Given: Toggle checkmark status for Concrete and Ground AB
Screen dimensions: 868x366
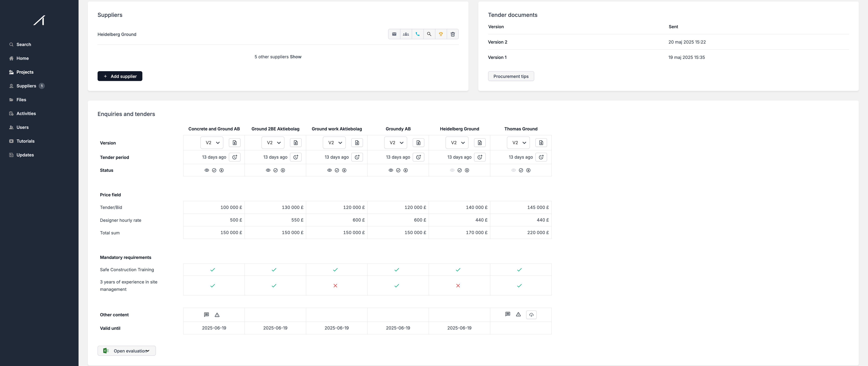Looking at the screenshot, I should pyautogui.click(x=214, y=170).
